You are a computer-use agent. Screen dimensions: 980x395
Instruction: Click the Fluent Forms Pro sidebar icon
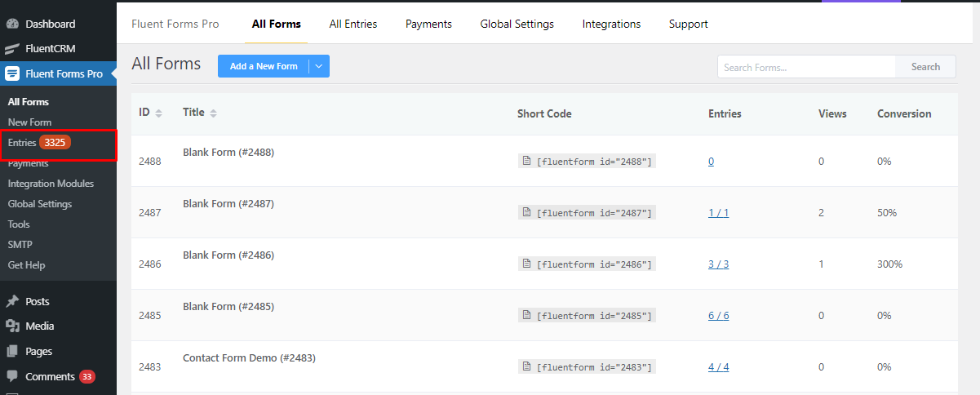(12, 73)
